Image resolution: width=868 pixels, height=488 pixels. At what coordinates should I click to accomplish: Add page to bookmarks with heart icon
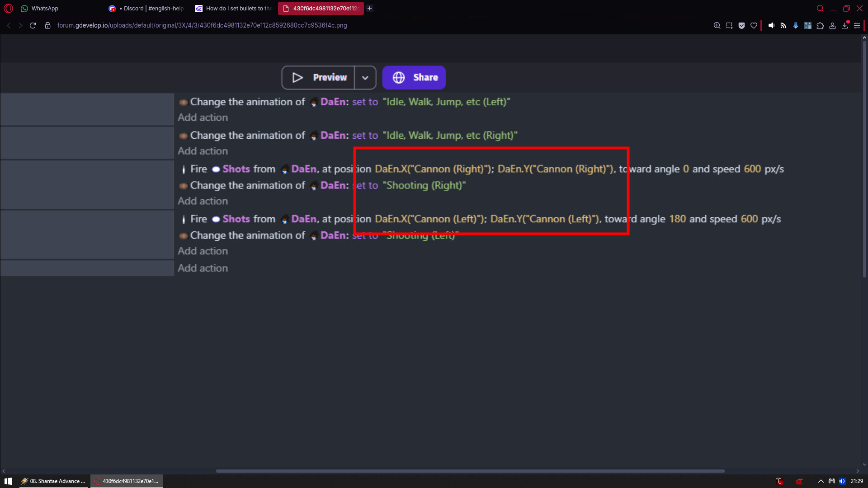coord(754,26)
